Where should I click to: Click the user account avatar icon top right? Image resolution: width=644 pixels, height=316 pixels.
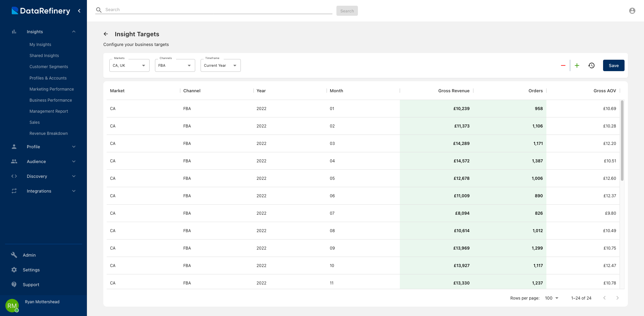tap(632, 10)
